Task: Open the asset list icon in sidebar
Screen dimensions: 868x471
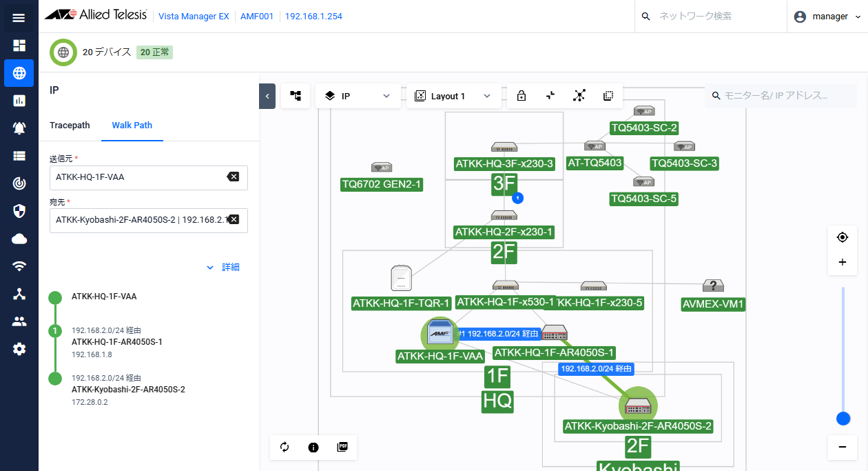Action: (19, 156)
